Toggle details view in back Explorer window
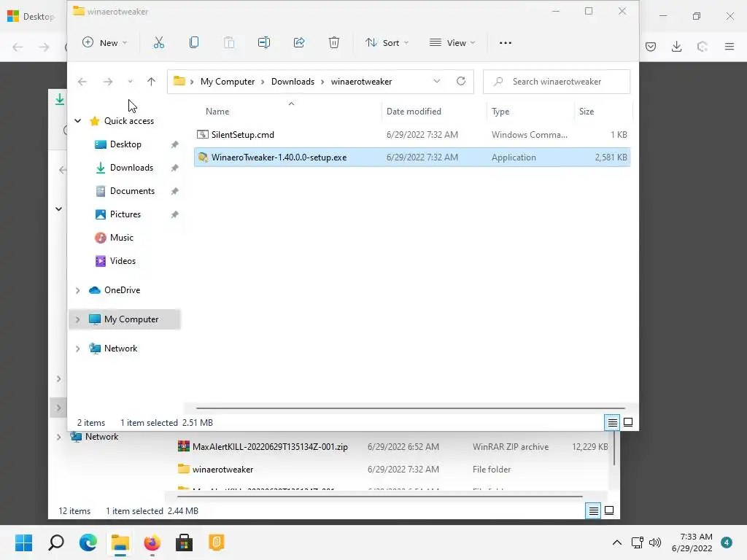Viewport: 747px width, 560px height. [593, 511]
